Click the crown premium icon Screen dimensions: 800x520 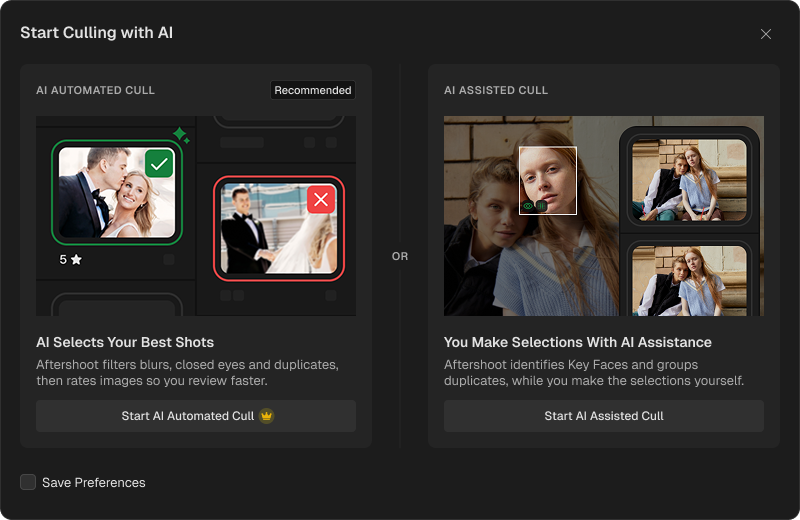(266, 416)
